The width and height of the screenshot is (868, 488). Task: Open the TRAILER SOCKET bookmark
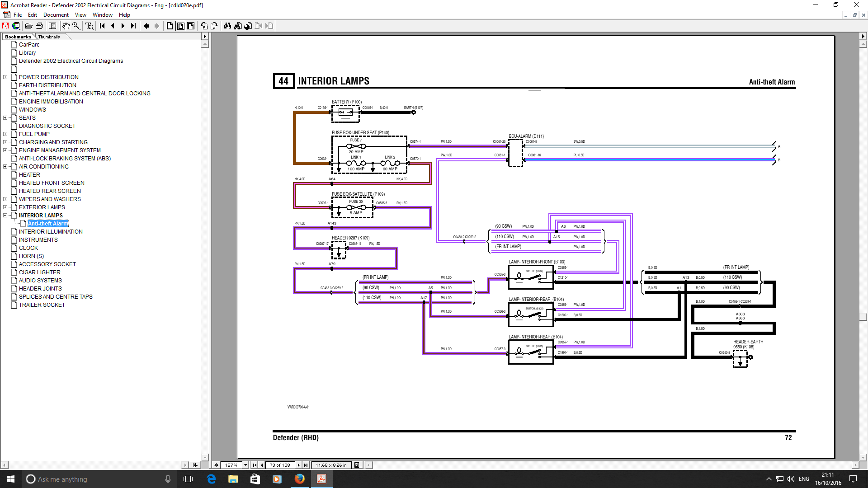click(x=42, y=305)
